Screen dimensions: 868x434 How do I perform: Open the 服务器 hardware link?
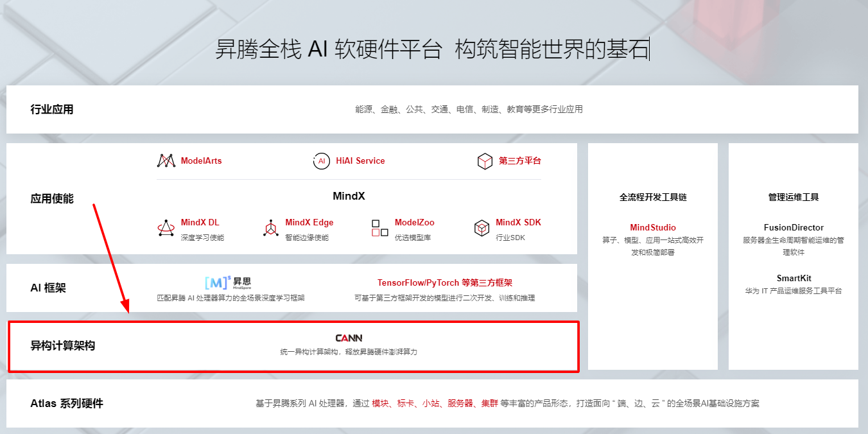tap(460, 403)
